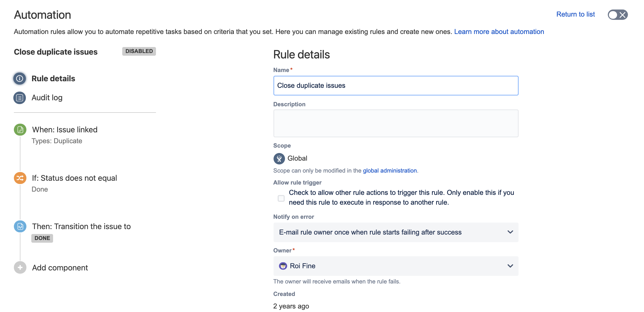Click into the Description text area
This screenshot has width=644, height=312.
point(396,123)
